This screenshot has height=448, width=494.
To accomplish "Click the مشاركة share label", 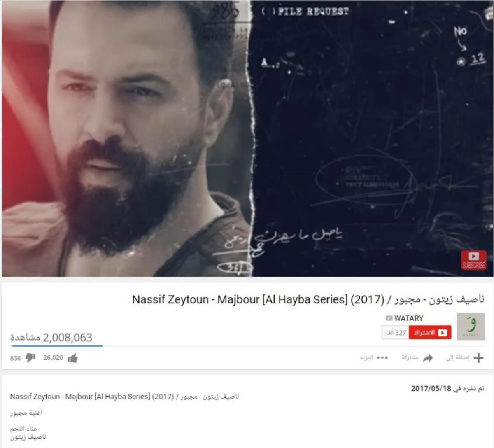I will click(x=410, y=357).
